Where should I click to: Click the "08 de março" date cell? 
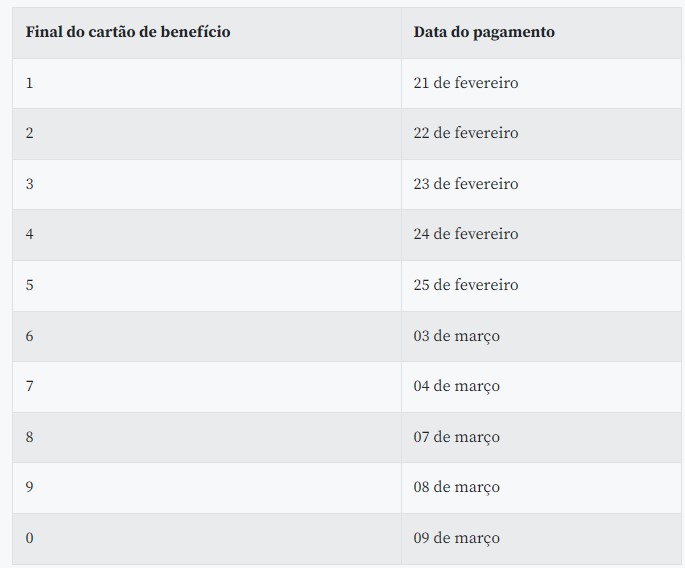click(456, 487)
